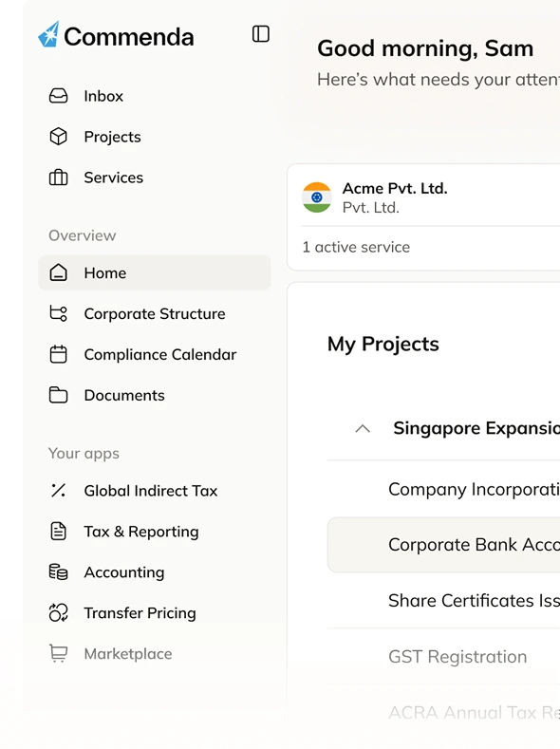Click the Corporate Structure tree icon
Viewport: 560px width, 749px height.
tap(58, 314)
